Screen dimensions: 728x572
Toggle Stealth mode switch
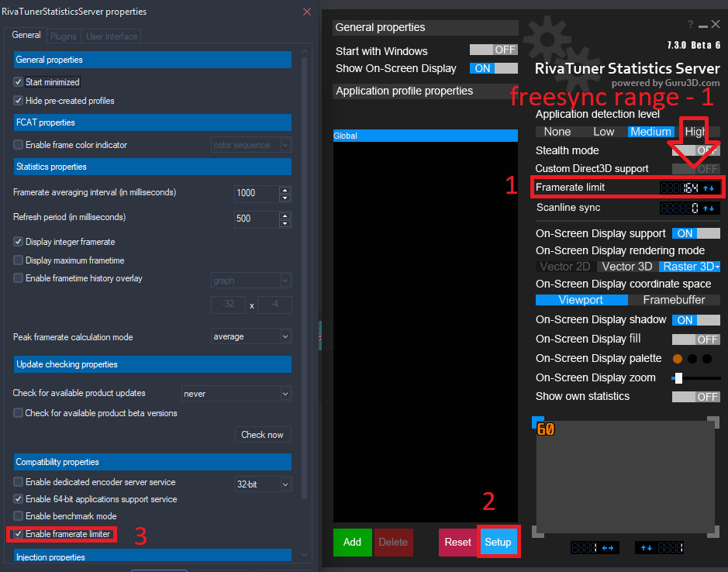click(x=696, y=150)
